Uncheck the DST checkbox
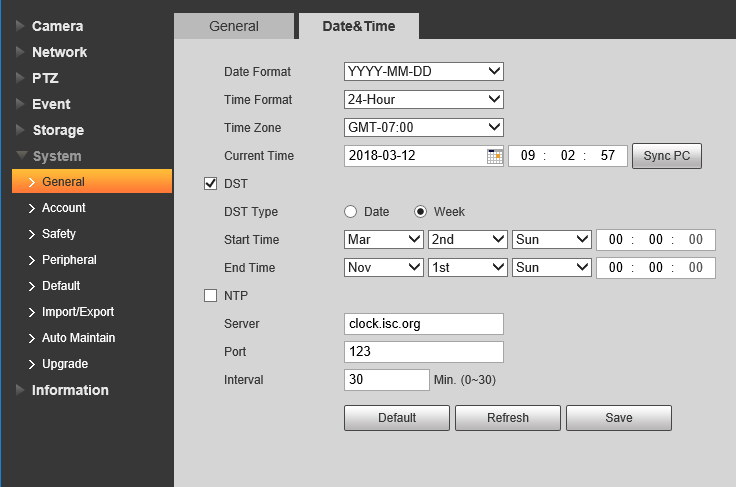Image resolution: width=736 pixels, height=487 pixels. pyautogui.click(x=210, y=183)
